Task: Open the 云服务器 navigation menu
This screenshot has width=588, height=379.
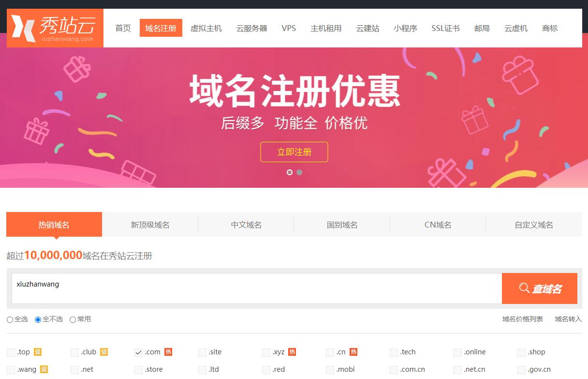Action: (251, 28)
